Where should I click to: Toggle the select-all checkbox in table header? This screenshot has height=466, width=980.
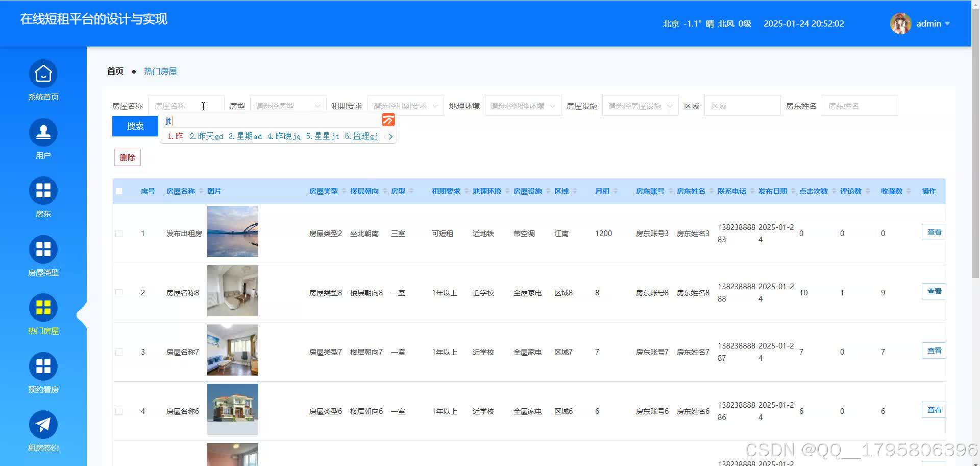coord(119,190)
